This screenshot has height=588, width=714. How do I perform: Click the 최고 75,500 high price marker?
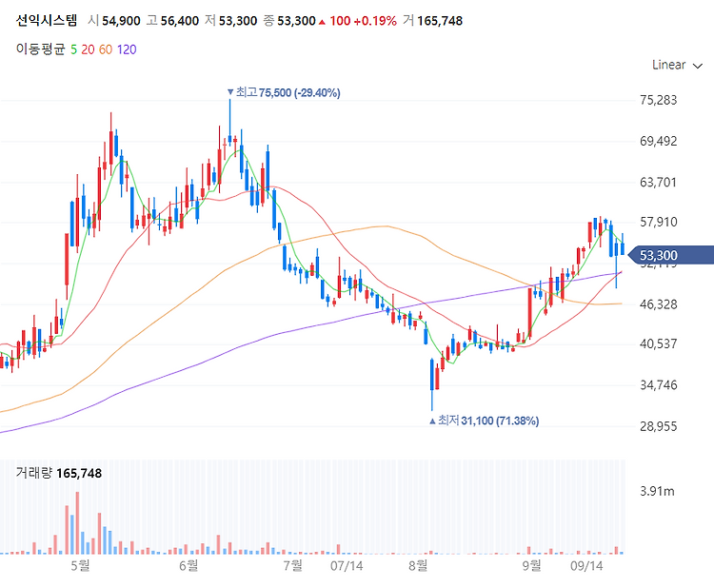284,93
